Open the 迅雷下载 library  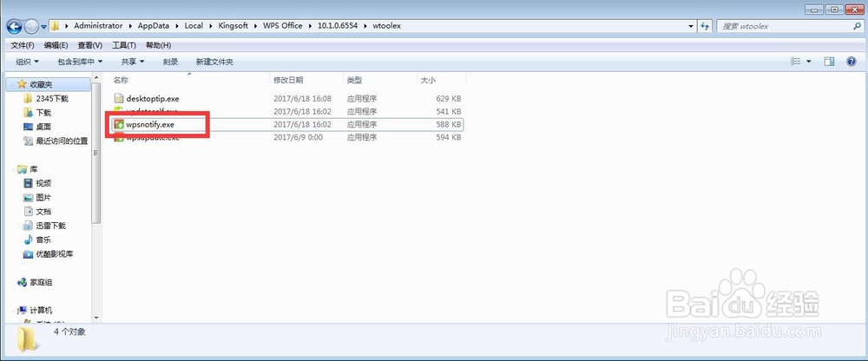click(51, 226)
